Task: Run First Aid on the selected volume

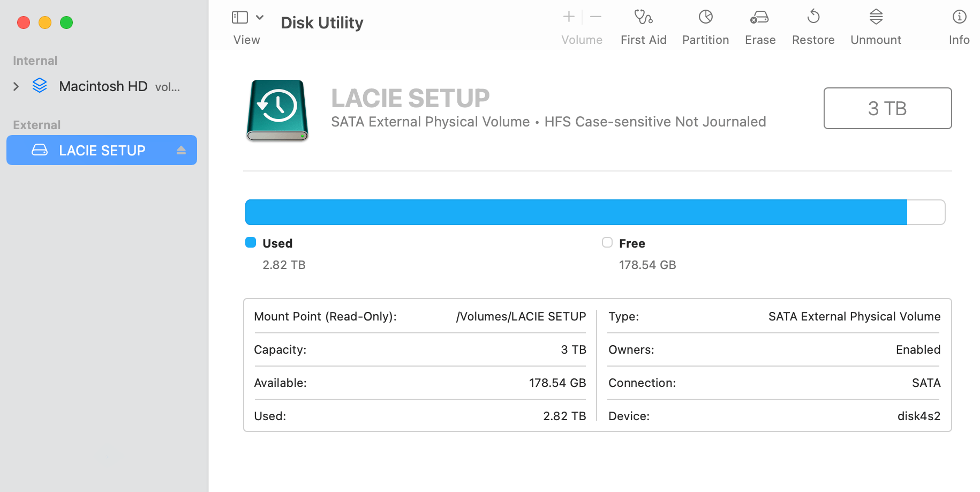Action: [643, 25]
